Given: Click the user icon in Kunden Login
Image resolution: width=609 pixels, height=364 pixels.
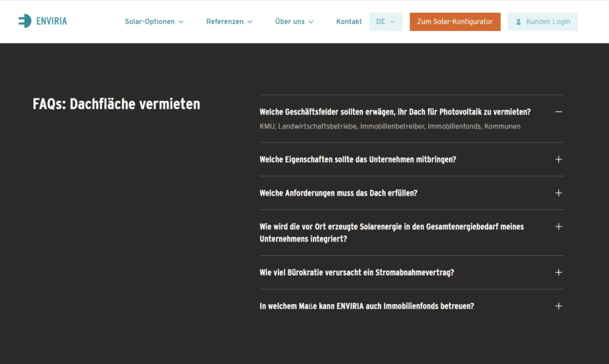Looking at the screenshot, I should click(518, 22).
